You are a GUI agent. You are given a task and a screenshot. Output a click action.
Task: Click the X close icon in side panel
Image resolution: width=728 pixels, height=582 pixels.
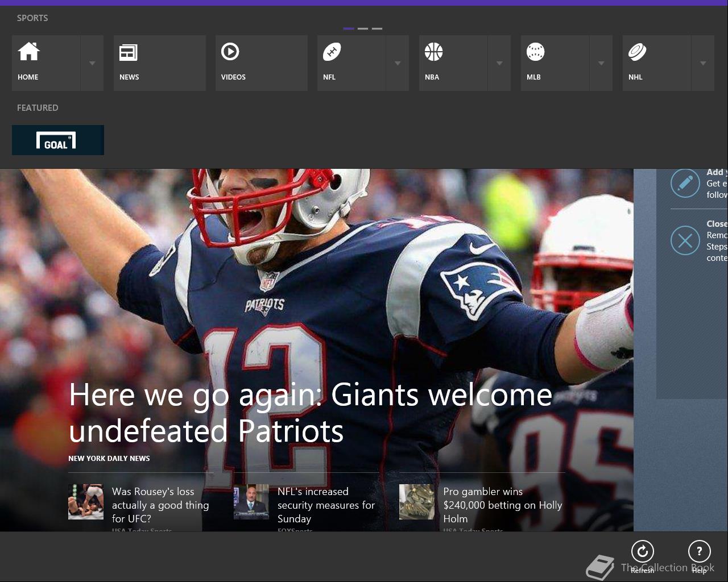coord(685,240)
